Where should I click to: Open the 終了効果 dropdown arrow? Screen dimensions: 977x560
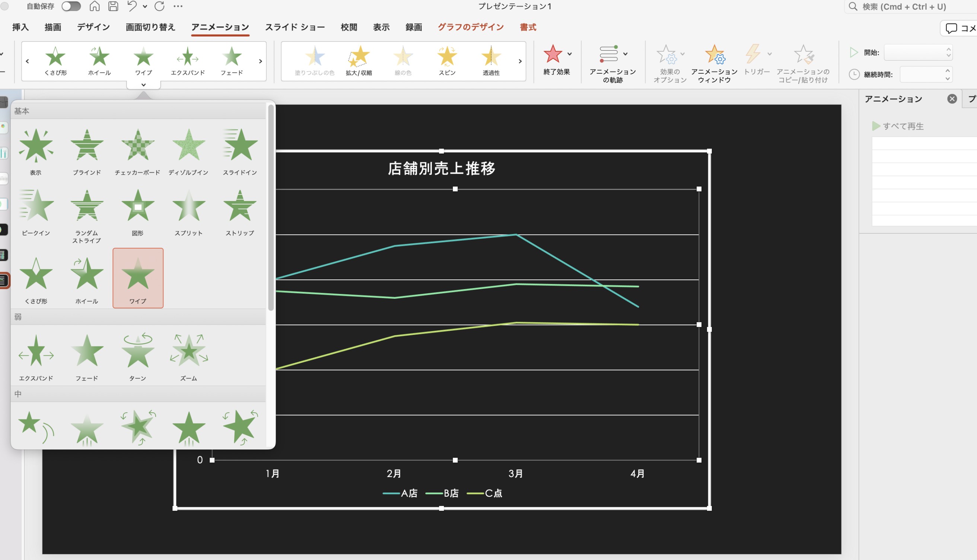click(569, 54)
